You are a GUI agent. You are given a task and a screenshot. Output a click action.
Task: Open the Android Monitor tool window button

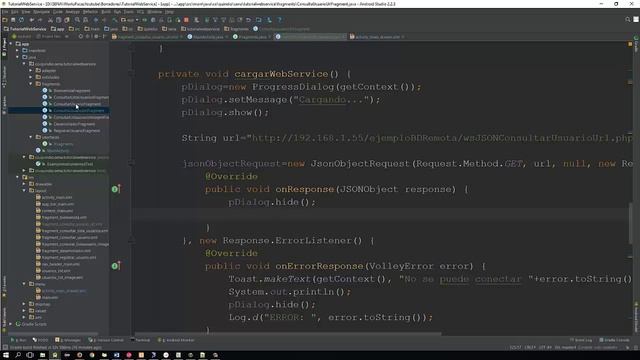[176, 340]
